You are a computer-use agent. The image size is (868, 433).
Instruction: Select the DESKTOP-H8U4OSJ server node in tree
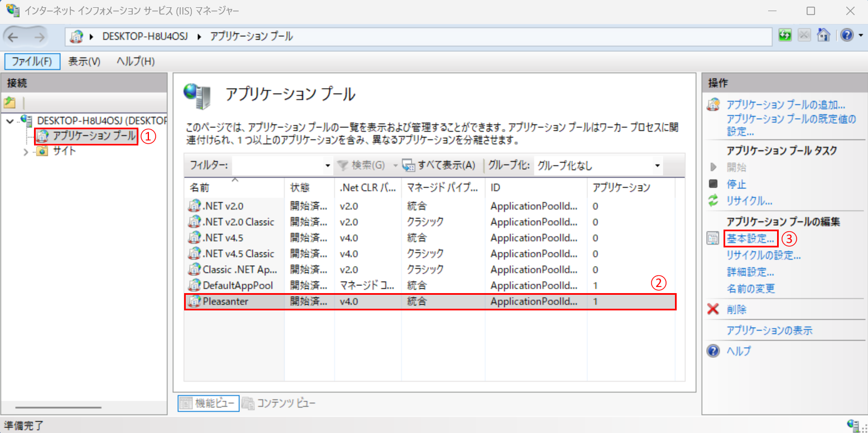tap(102, 120)
